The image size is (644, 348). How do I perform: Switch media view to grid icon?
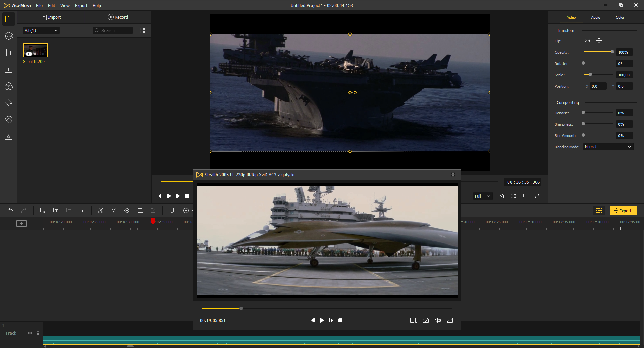click(142, 30)
